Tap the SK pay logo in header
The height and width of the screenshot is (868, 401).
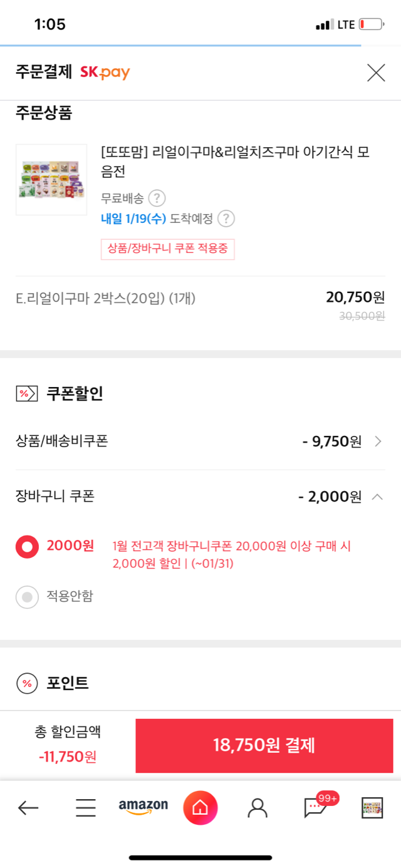(105, 73)
